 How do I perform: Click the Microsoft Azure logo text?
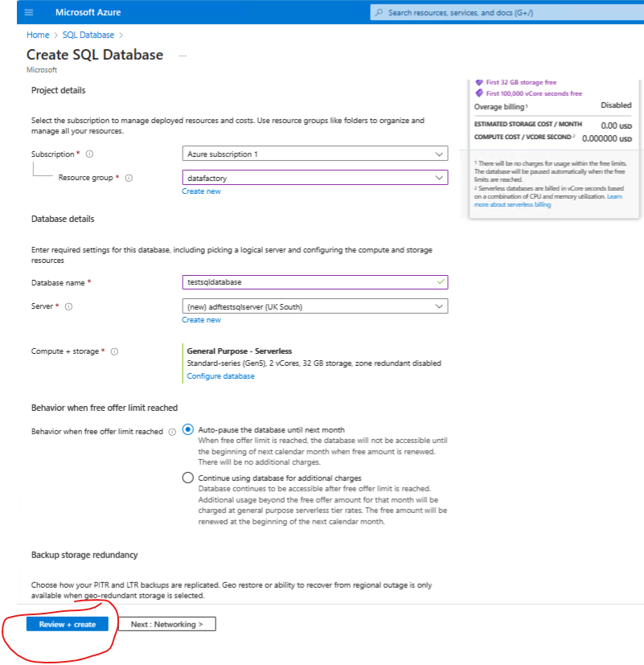tap(88, 12)
